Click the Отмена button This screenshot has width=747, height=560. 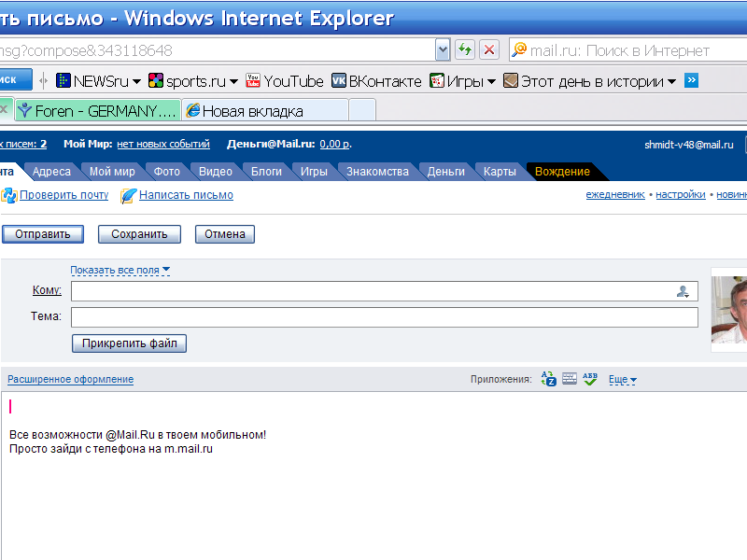coord(225,234)
